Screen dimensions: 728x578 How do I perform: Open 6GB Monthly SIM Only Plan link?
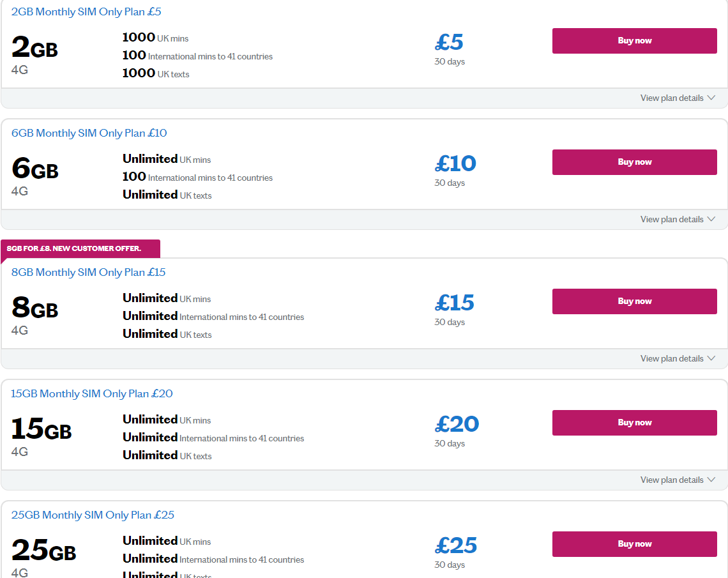89,133
